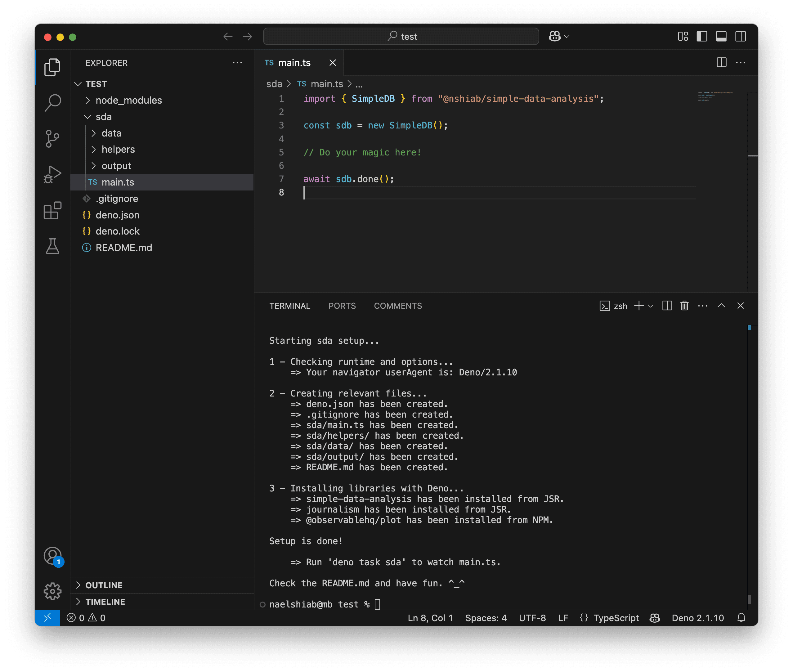Image resolution: width=793 pixels, height=672 pixels.
Task: Toggle the primary side bar
Action: tap(702, 37)
